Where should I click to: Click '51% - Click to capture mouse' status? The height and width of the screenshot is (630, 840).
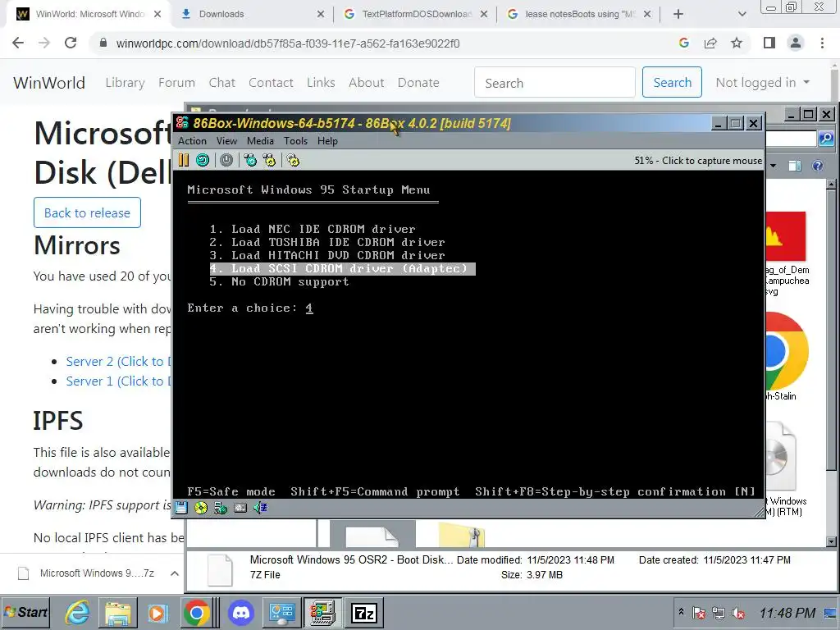coord(697,161)
